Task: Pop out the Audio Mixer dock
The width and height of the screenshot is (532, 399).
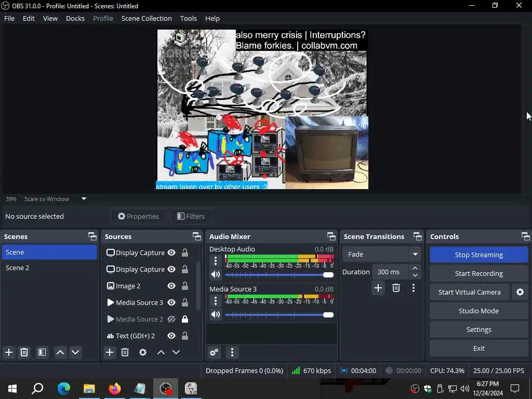Action: (x=331, y=236)
